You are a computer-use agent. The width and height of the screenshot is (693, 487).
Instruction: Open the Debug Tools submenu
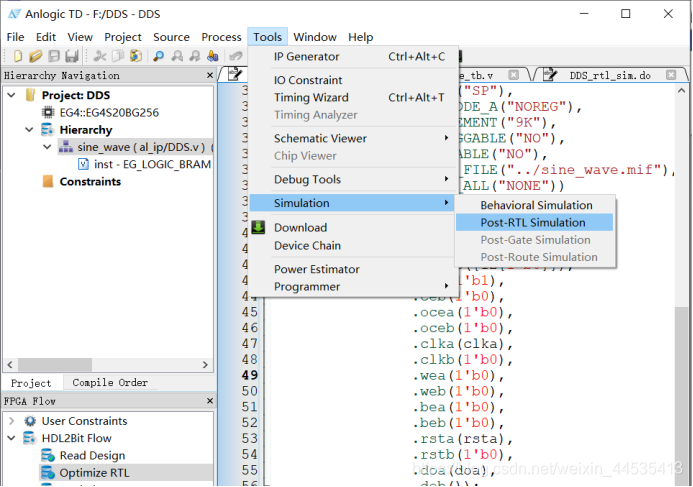click(x=353, y=179)
